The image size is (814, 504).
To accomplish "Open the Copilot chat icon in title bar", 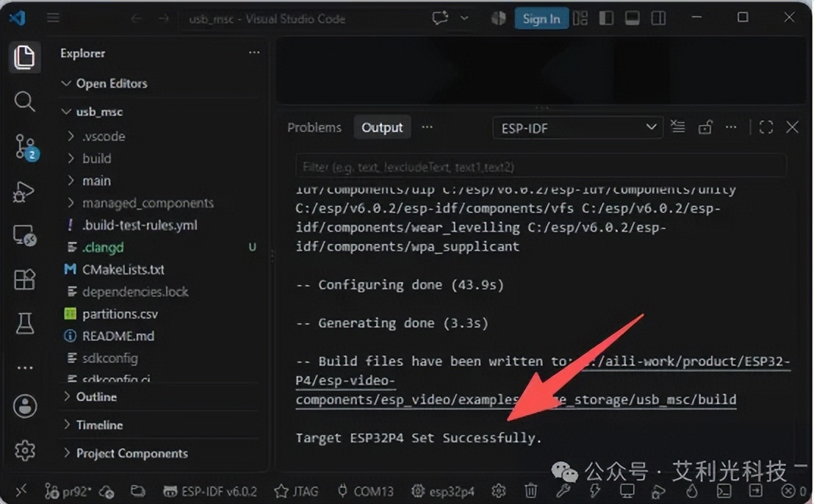I will (x=440, y=18).
